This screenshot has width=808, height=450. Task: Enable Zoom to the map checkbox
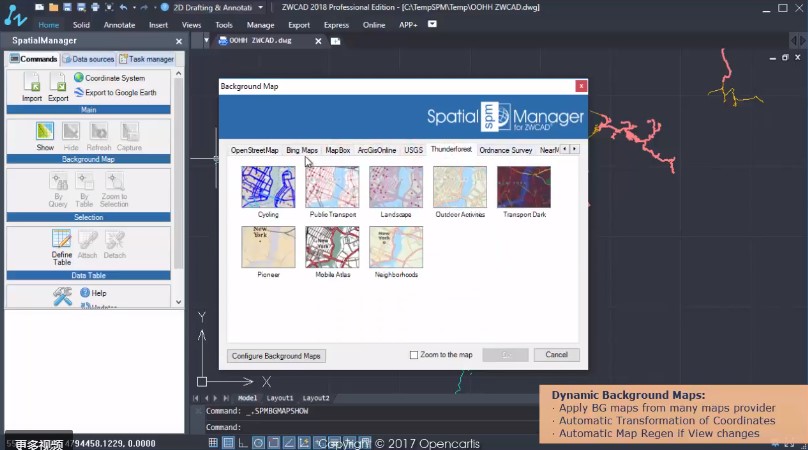click(415, 355)
